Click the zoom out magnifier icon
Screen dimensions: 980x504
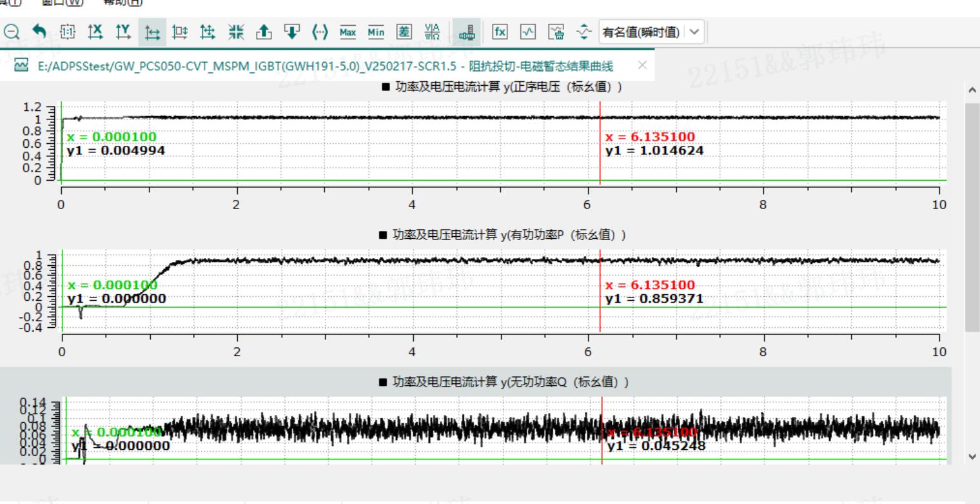pyautogui.click(x=12, y=32)
